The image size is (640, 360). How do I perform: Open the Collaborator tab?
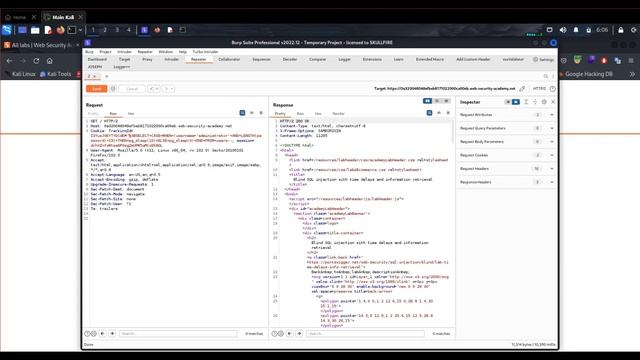pos(229,59)
